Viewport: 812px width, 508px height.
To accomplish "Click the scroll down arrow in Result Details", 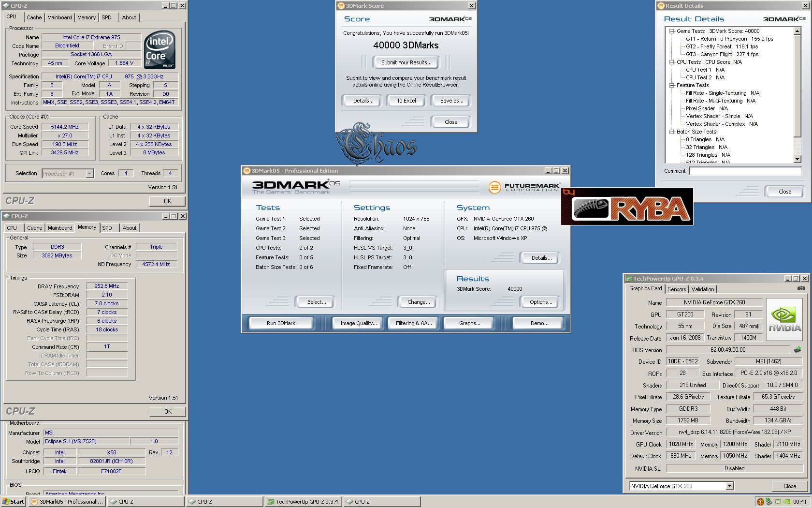I will [x=797, y=159].
